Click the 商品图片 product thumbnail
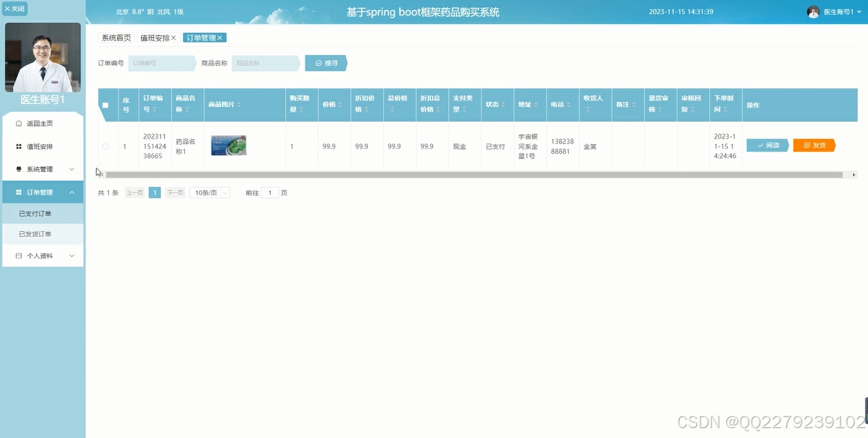This screenshot has width=868, height=438. (x=228, y=145)
